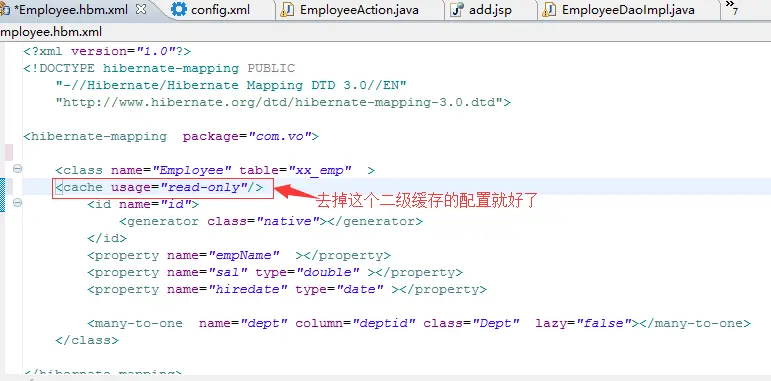This screenshot has width=771, height=381.
Task: Open the EmployeeAction.java tab
Action: [359, 10]
